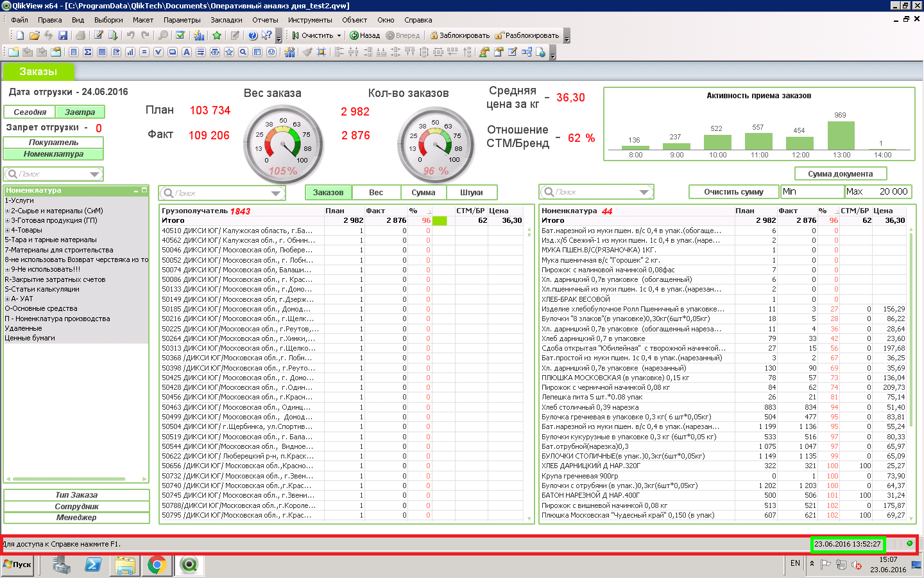The width and height of the screenshot is (924, 578).
Task: Minimize the Номенклатура list box
Action: point(136,191)
